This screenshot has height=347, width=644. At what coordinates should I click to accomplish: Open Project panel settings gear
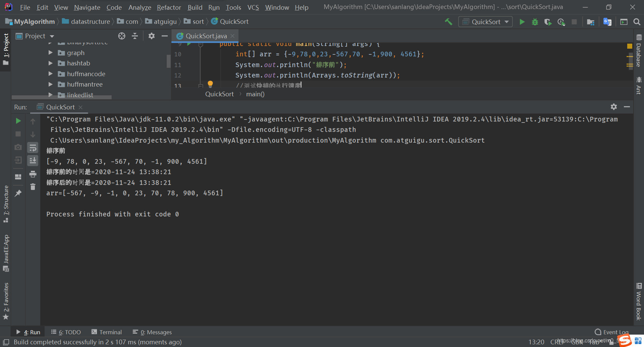(x=152, y=36)
